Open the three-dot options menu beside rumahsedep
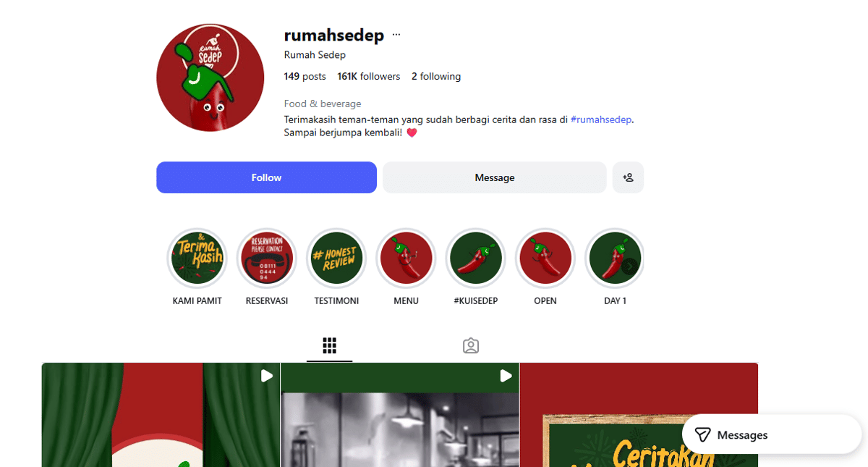Viewport: 868px width, 467px height. (396, 35)
